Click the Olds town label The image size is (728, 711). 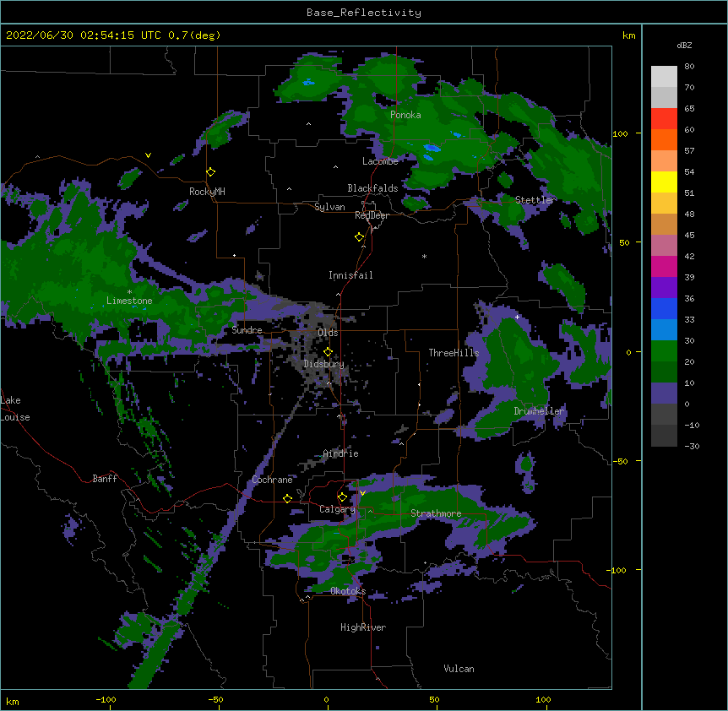[328, 333]
